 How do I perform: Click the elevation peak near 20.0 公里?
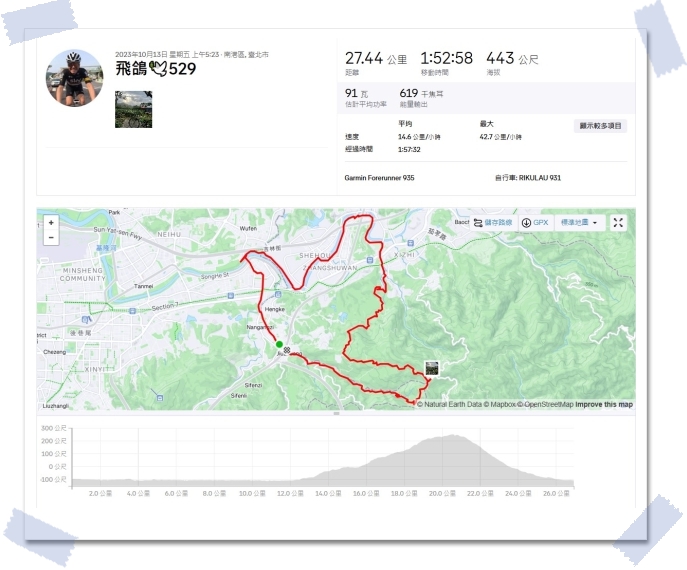click(451, 435)
